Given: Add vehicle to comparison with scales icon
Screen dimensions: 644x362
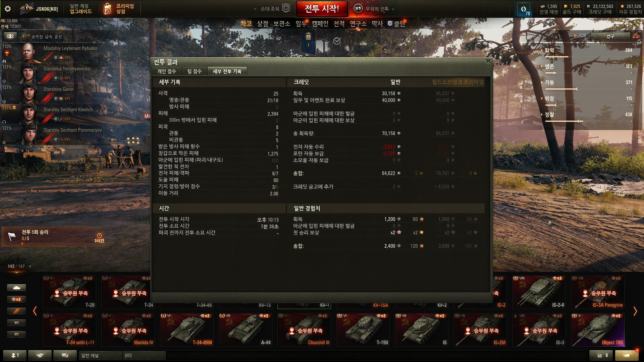Looking at the screenshot, I should pos(636,36).
